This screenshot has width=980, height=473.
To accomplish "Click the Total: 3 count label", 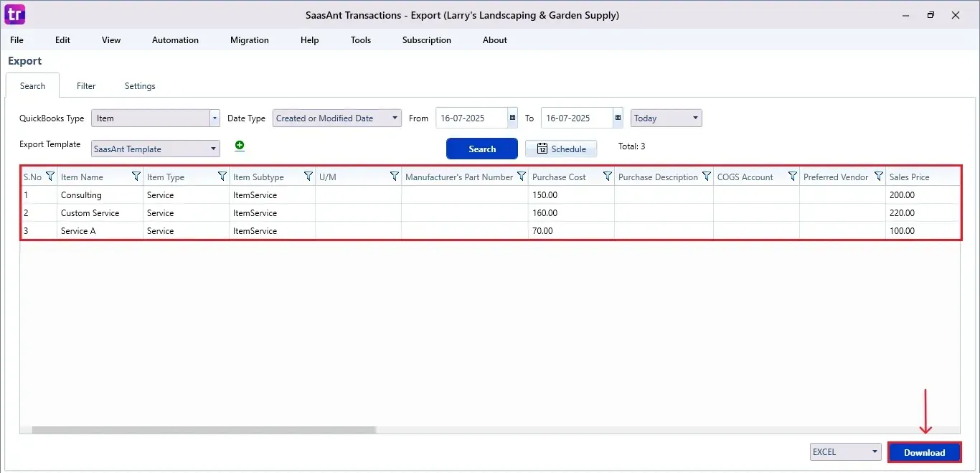I will click(x=631, y=146).
